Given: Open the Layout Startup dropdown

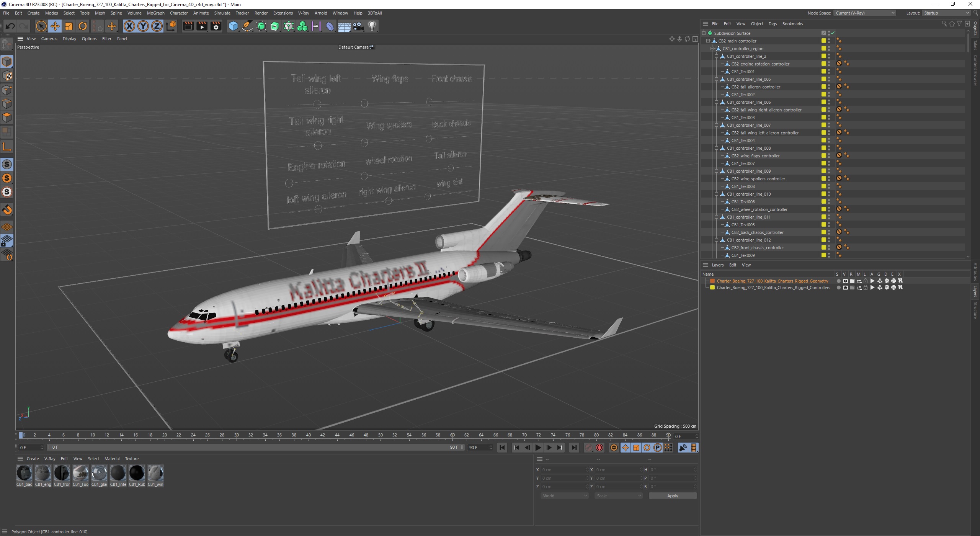Looking at the screenshot, I should click(x=946, y=13).
